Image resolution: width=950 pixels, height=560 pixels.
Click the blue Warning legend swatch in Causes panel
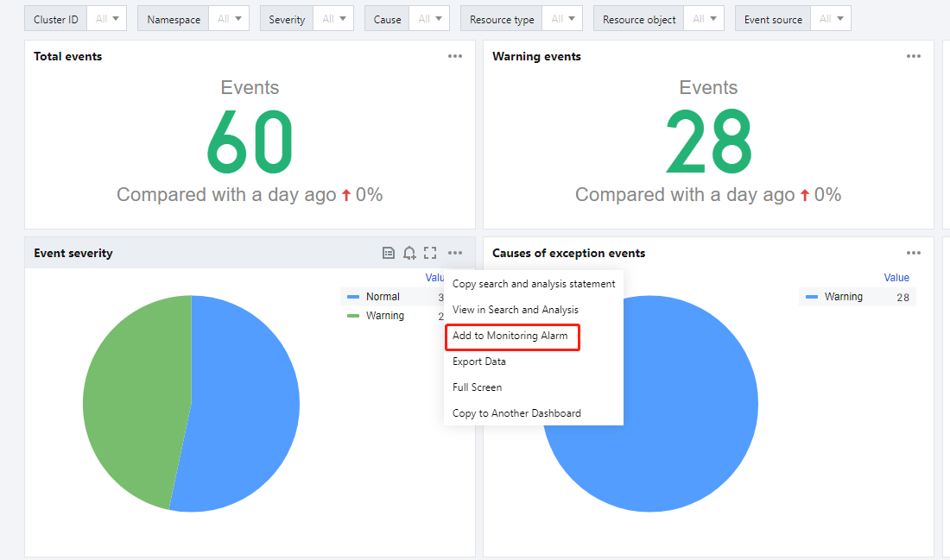coord(812,297)
